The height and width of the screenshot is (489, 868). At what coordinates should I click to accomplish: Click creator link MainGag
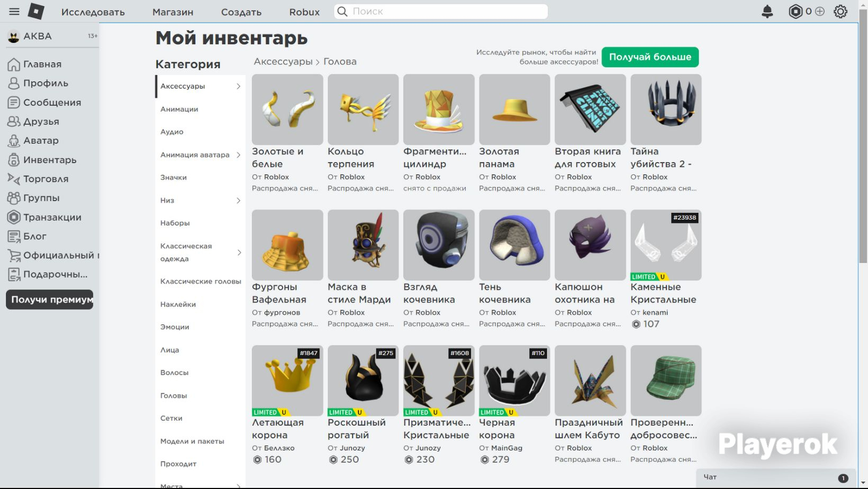click(x=507, y=448)
